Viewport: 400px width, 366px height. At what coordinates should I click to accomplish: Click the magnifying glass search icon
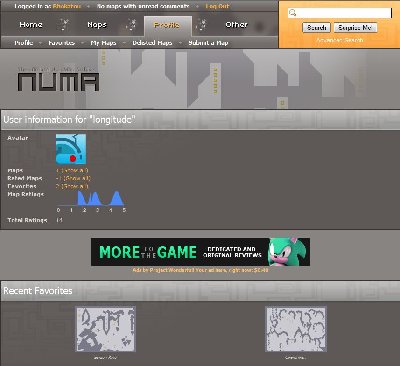[293, 13]
